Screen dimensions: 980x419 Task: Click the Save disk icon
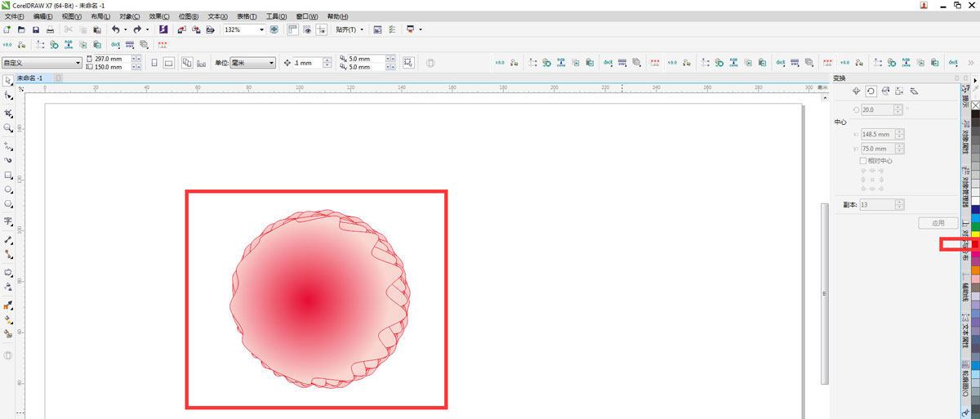(35, 29)
